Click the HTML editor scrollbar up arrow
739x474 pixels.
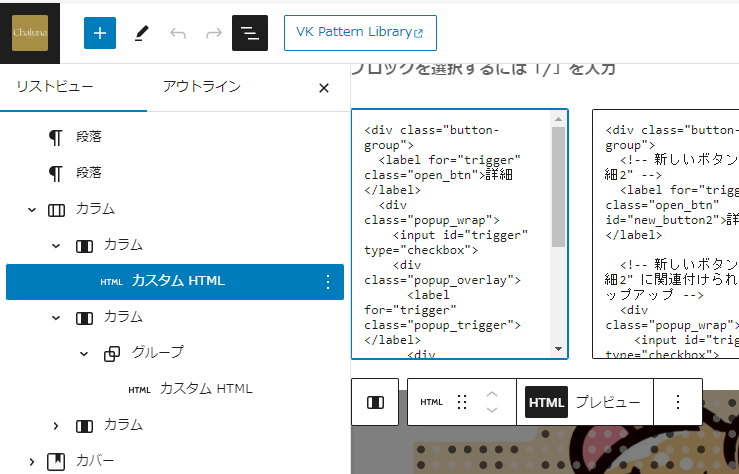coord(558,119)
